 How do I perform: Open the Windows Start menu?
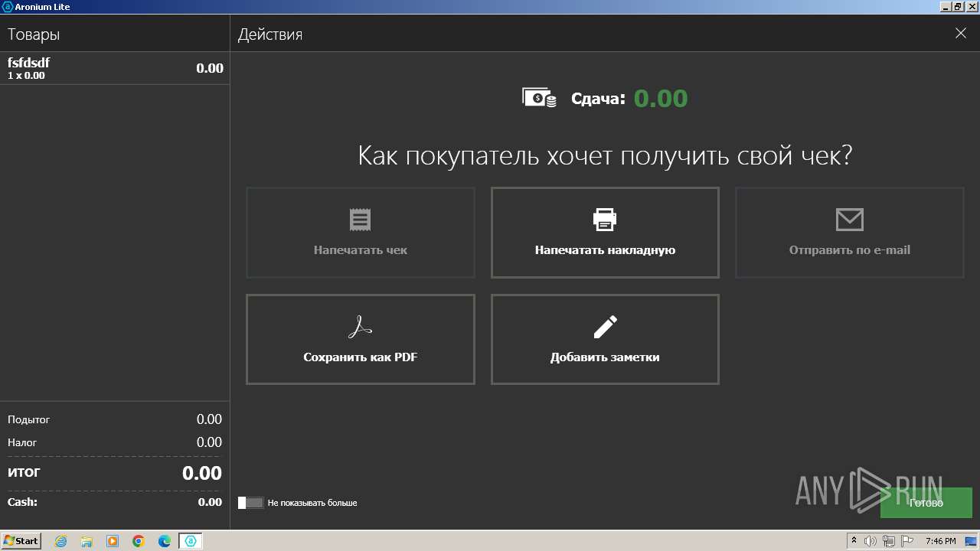[21, 540]
